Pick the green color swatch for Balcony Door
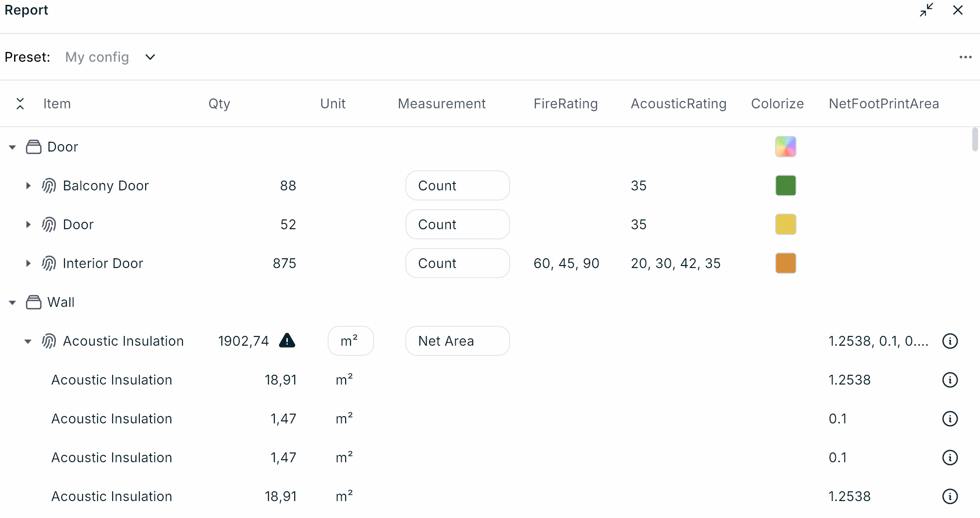This screenshot has height=518, width=980. point(785,186)
